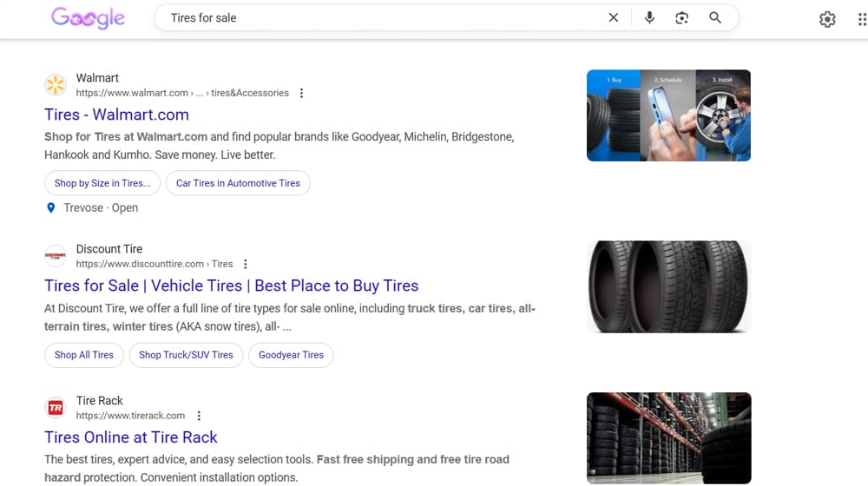Start voice search with microphone icon
The width and height of the screenshot is (868, 486).
point(649,17)
